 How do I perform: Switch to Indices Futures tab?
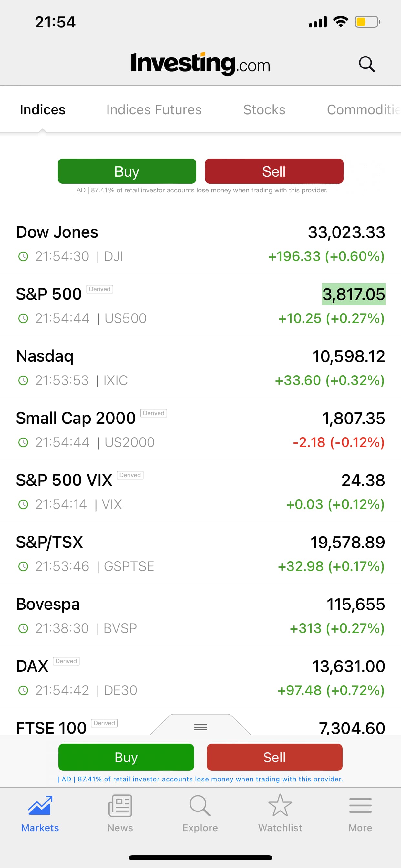[x=154, y=110]
